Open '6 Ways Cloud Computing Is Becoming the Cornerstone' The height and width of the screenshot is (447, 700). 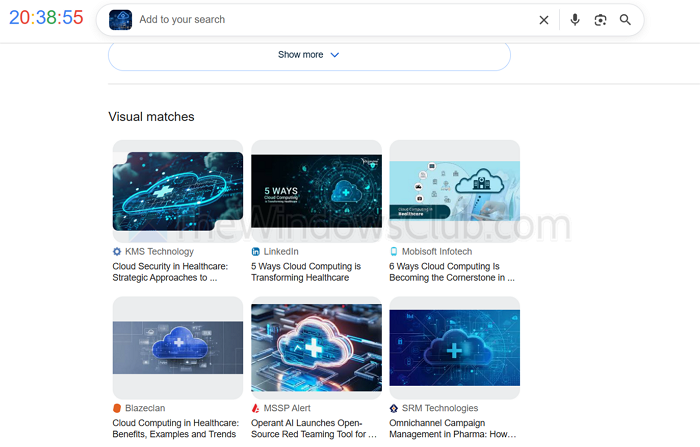(452, 272)
